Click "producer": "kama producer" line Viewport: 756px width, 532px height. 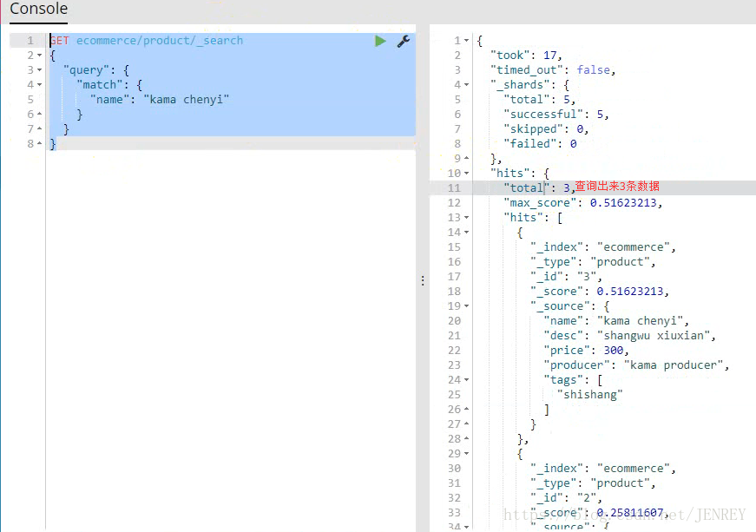tap(636, 365)
